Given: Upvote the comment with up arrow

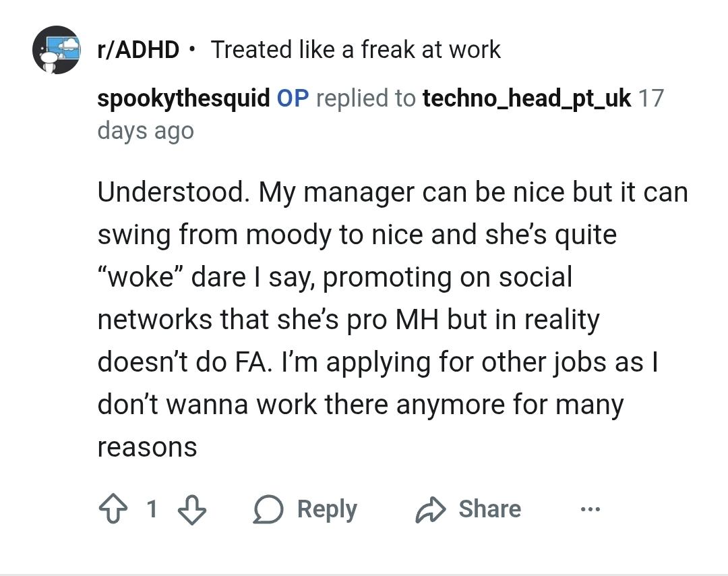Looking at the screenshot, I should point(112,509).
